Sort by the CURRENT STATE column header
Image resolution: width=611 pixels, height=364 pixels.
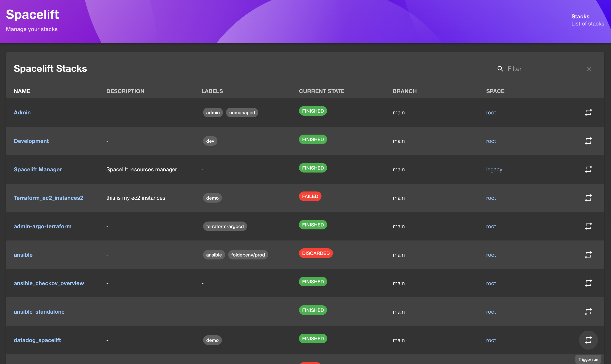[322, 91]
